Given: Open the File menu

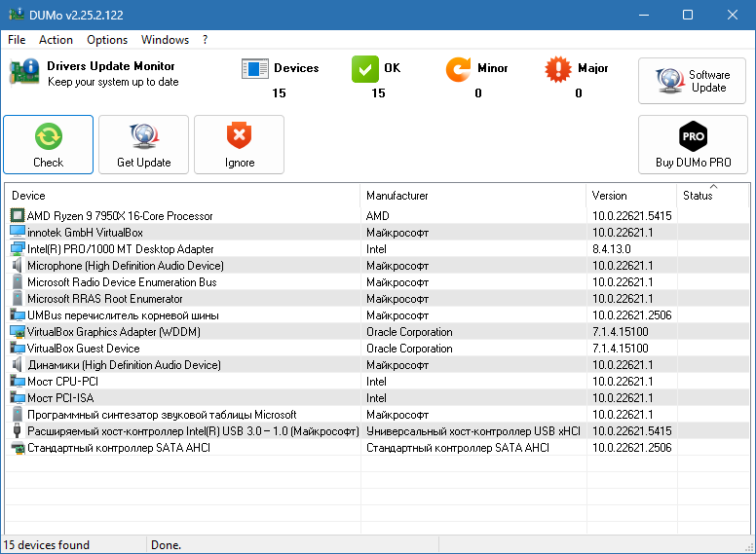Looking at the screenshot, I should click(x=17, y=40).
